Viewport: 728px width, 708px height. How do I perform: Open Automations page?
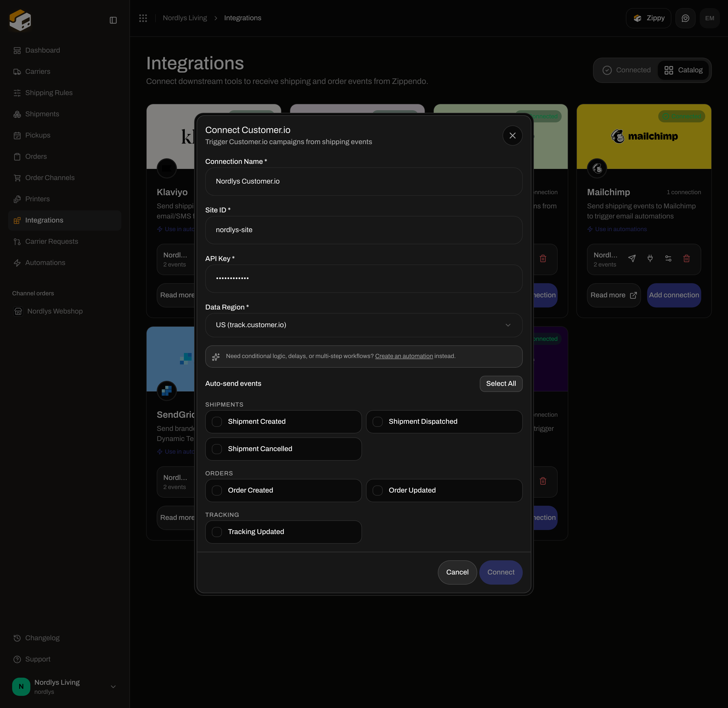click(65, 262)
